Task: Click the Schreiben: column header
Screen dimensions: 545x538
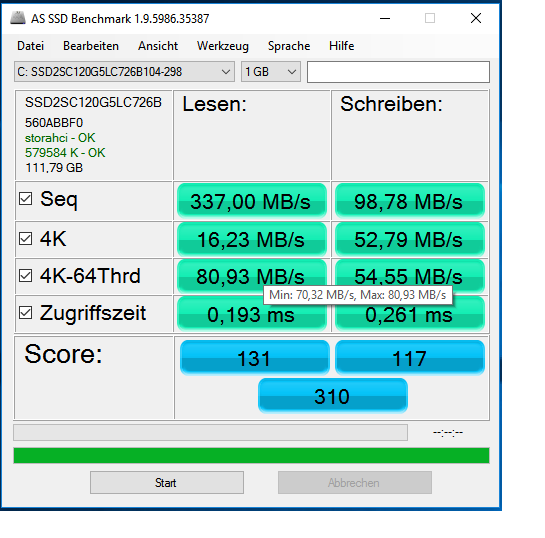Action: [391, 104]
